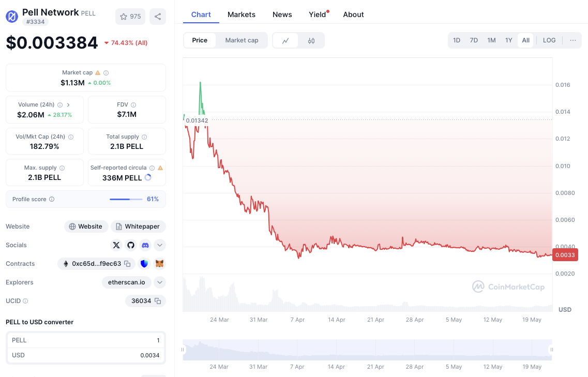The width and height of the screenshot is (588, 377).
Task: Click the Pell Network logo icon
Action: (x=11, y=17)
